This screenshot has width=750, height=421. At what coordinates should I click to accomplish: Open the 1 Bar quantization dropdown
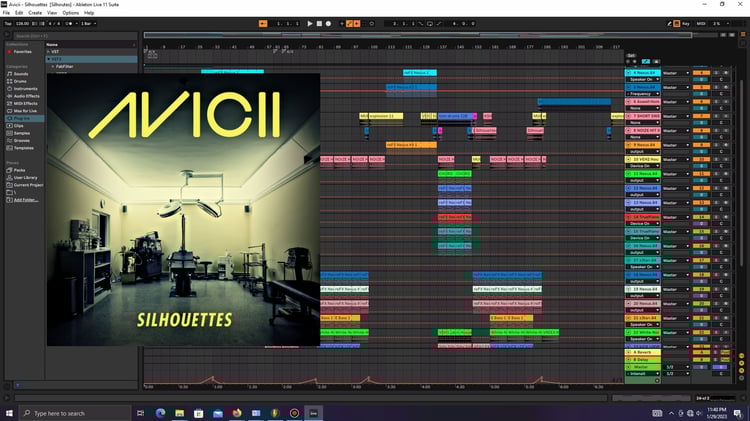coord(88,23)
